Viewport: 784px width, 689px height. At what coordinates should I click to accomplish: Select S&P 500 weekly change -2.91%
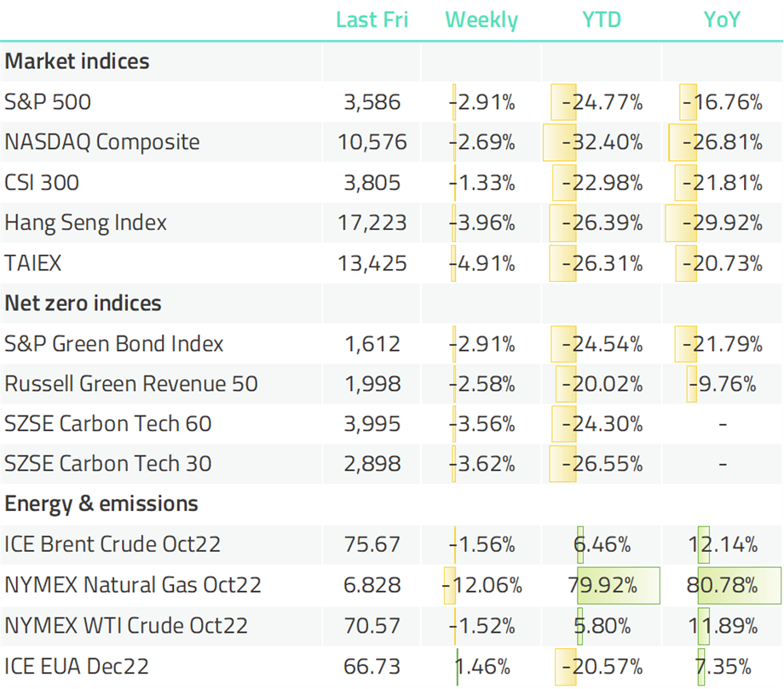click(x=482, y=102)
